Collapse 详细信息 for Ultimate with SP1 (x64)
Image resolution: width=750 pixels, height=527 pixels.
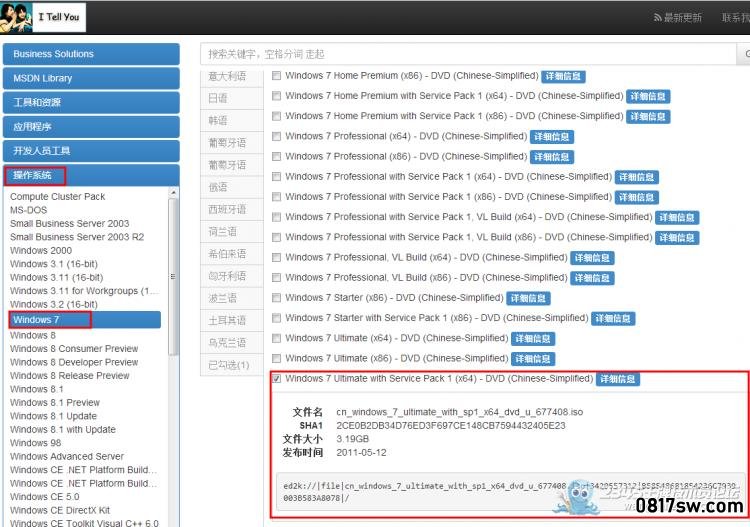618,379
